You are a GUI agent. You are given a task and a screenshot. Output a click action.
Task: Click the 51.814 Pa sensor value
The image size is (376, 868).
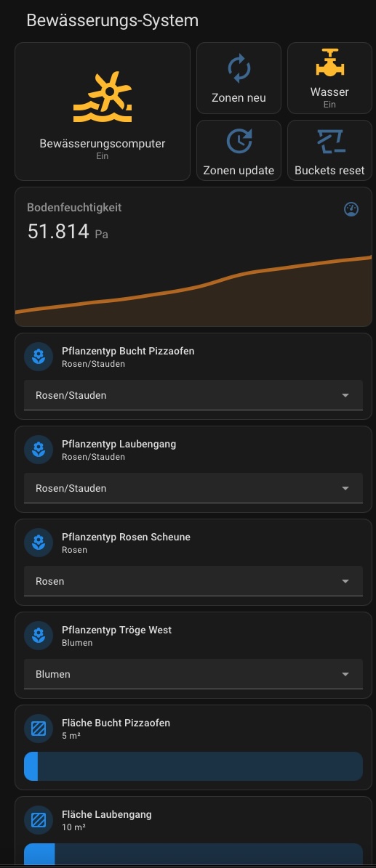click(x=68, y=232)
